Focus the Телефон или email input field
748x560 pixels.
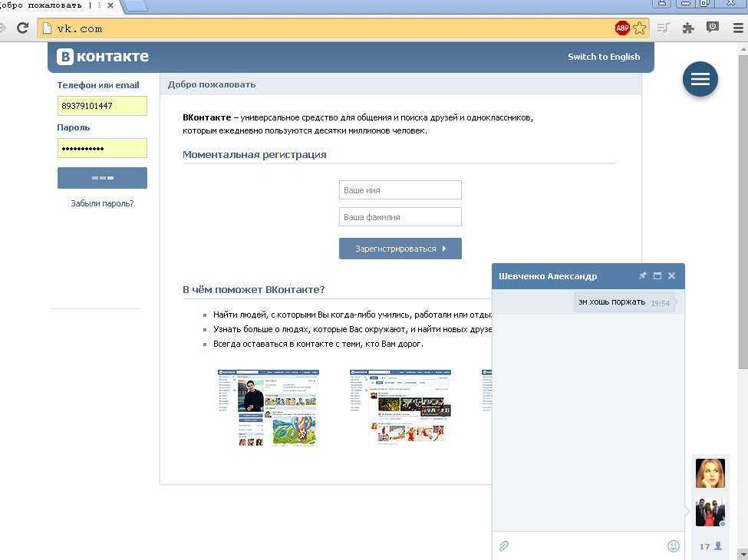click(x=102, y=106)
